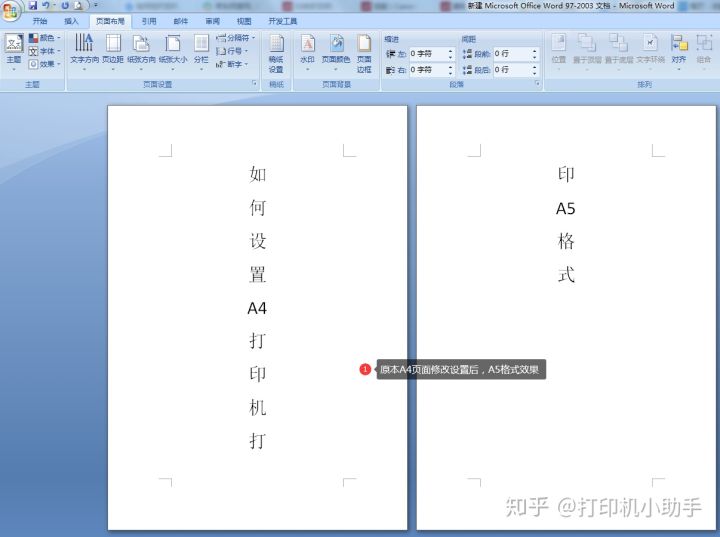Open the 开发工具 (Developer) tab
Image resolution: width=720 pixels, height=537 pixels.
(x=282, y=21)
